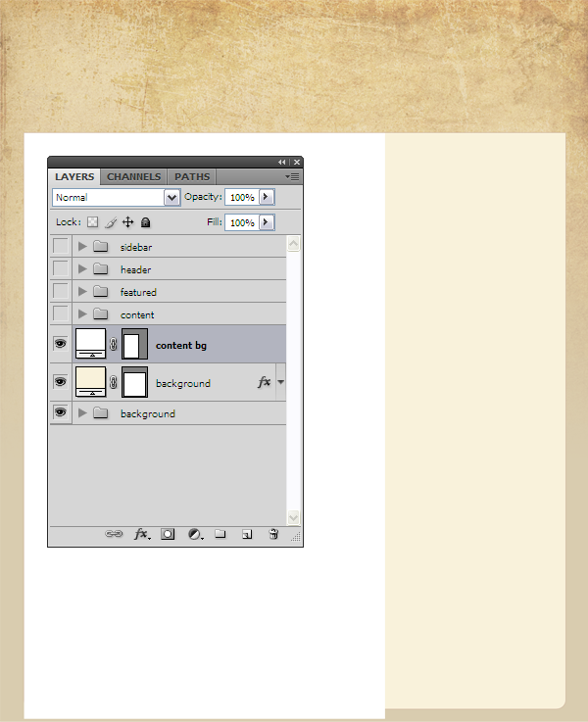The image size is (588, 722).
Task: Click the link icon on background shape layer
Action: [x=114, y=382]
